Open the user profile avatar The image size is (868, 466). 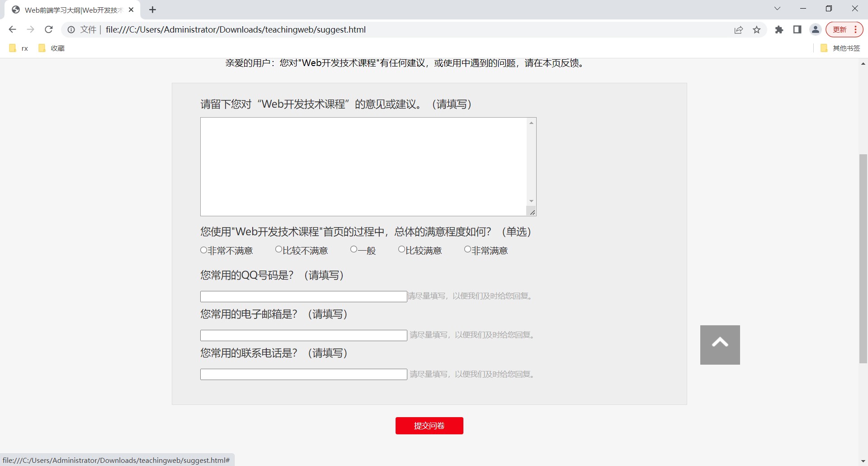816,30
